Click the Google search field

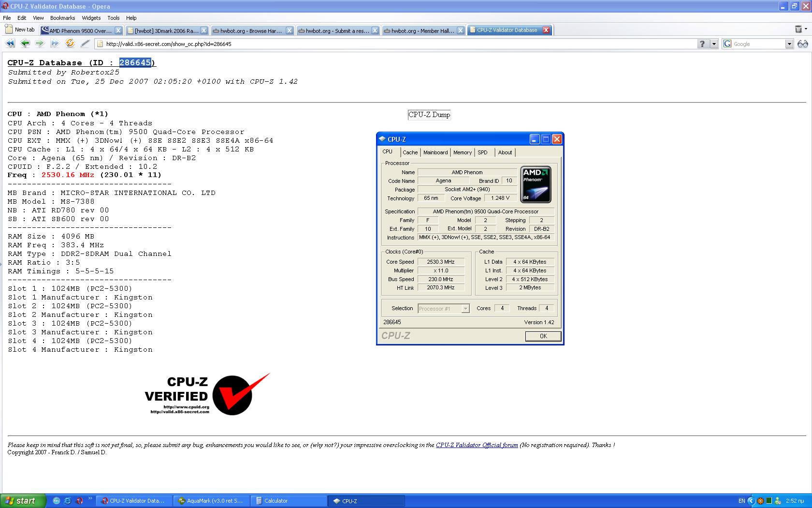tap(758, 44)
